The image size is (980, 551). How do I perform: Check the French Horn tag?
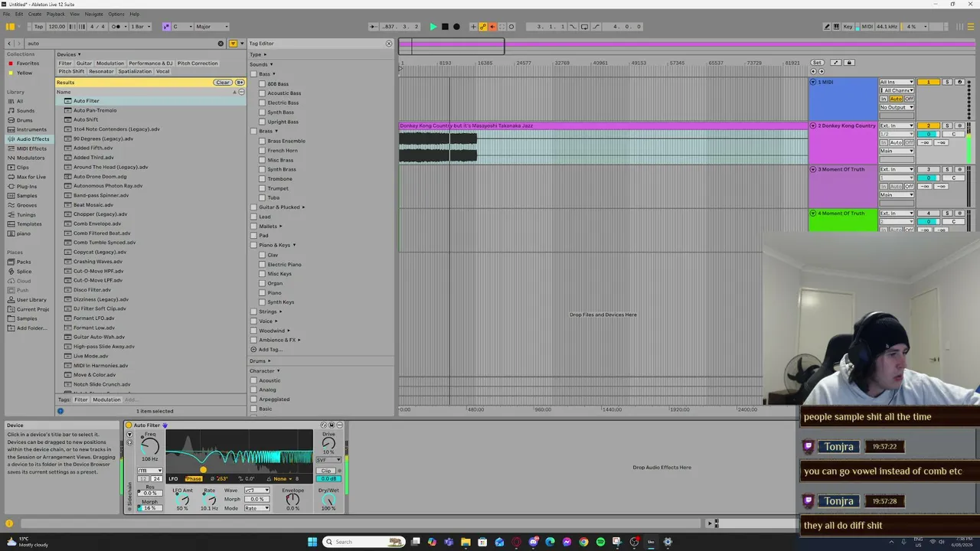tap(262, 151)
